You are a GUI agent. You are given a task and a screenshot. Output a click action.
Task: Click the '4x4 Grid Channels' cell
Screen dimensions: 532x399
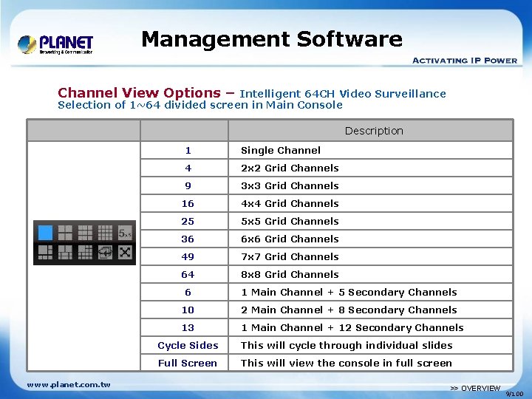click(x=370, y=203)
